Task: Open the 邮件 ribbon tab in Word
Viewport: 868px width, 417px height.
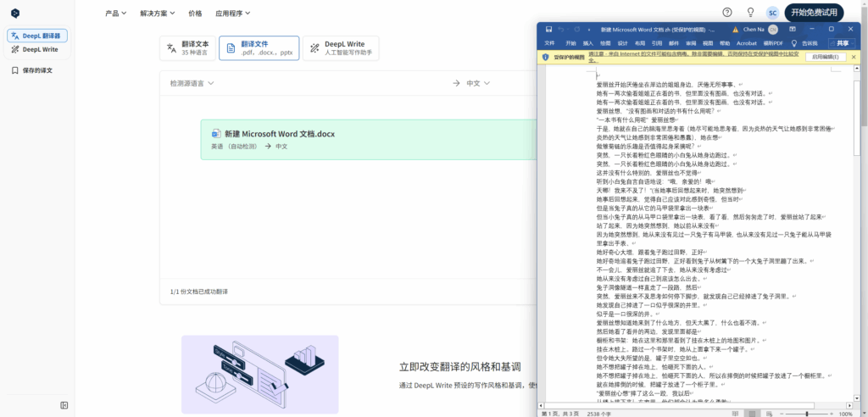Action: tap(674, 43)
